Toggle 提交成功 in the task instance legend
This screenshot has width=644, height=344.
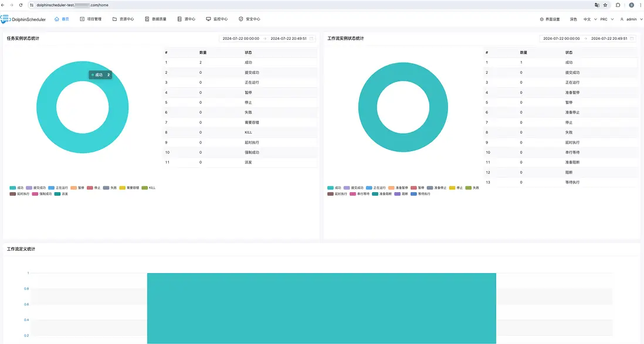pos(36,188)
